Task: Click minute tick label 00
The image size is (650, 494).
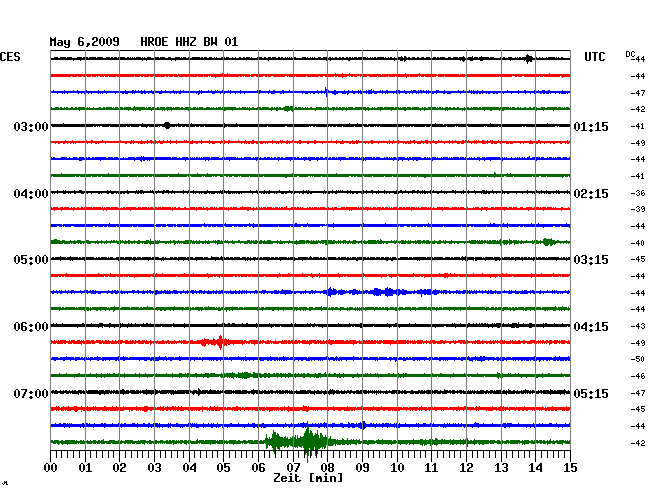Action: (51, 467)
